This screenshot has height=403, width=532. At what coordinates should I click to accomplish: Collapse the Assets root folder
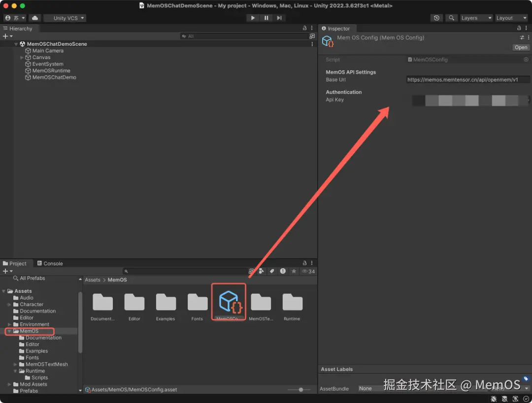[4, 291]
